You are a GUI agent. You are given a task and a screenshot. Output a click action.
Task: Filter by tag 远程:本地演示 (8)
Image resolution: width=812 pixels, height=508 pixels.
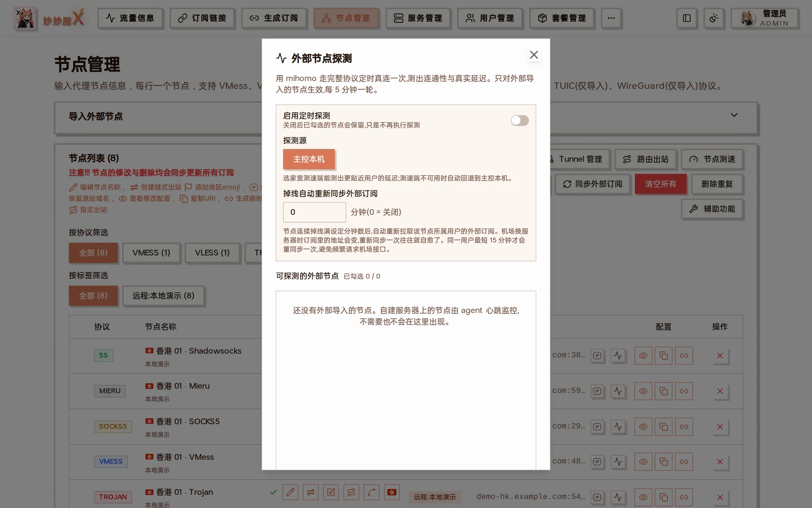(164, 296)
